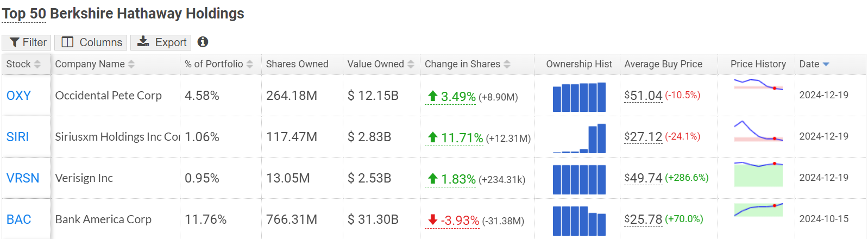Click OXY average buy price $51.04

point(643,96)
